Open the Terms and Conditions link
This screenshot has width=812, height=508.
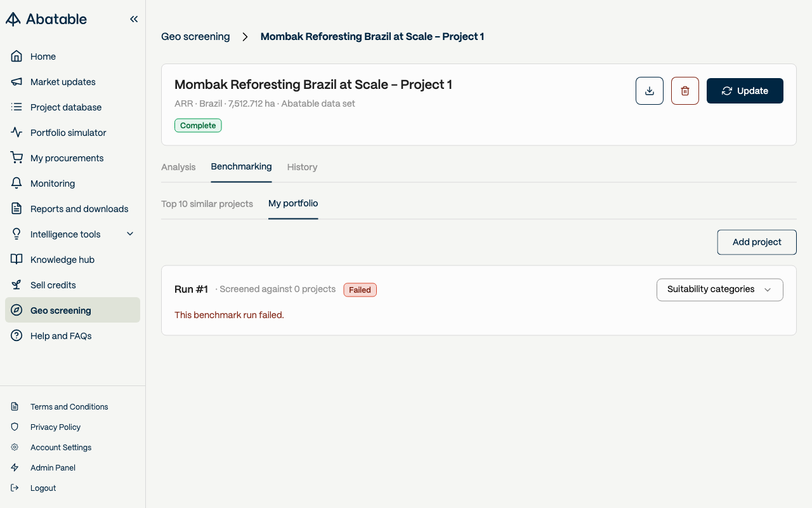pos(69,407)
